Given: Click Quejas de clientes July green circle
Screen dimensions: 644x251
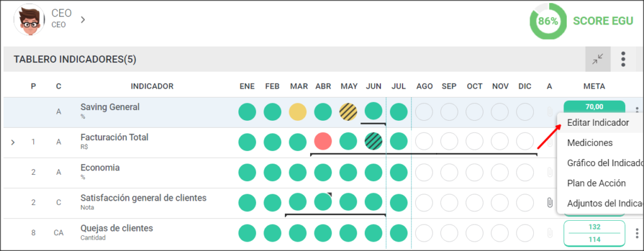Looking at the screenshot, I should pyautogui.click(x=399, y=233).
